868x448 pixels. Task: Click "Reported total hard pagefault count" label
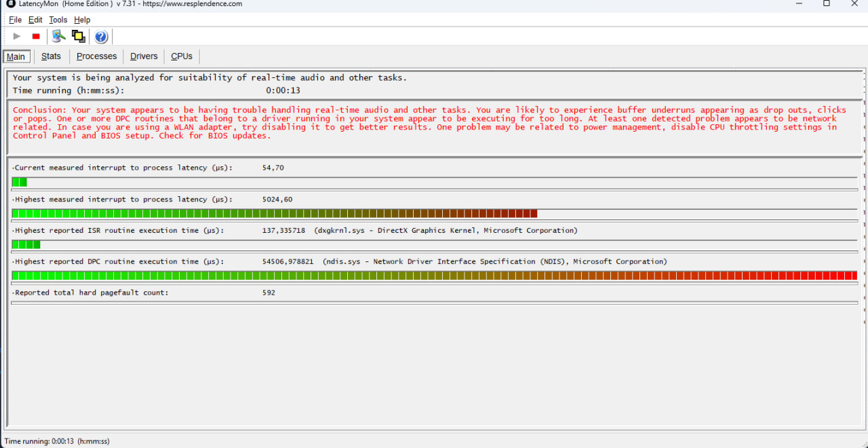[90, 293]
